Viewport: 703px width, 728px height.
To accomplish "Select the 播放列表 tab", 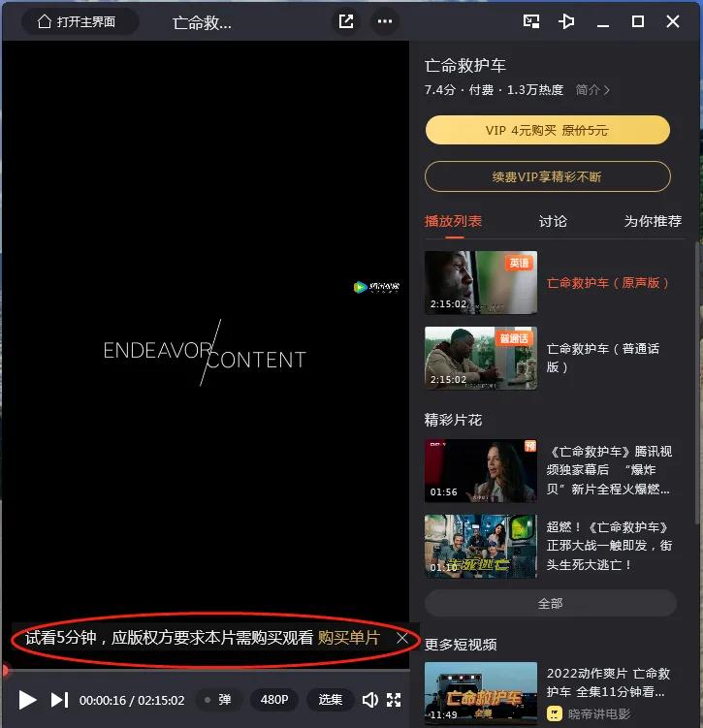I will click(453, 221).
